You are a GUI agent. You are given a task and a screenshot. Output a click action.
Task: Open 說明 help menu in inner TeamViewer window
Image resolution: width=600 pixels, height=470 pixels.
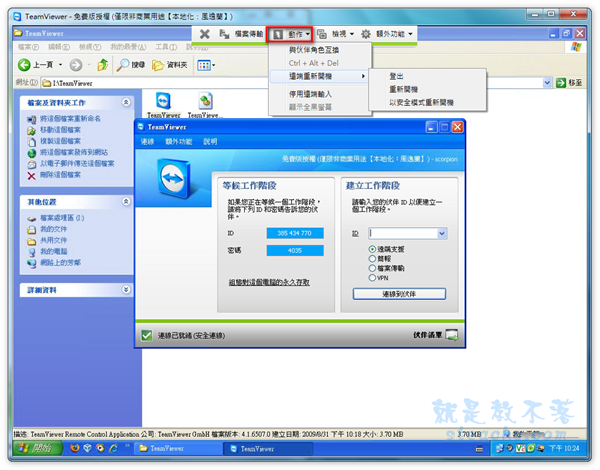[x=210, y=142]
